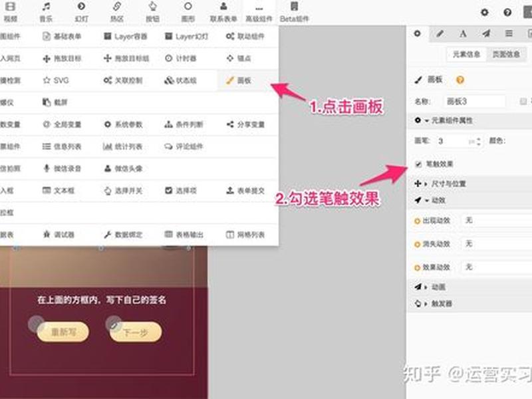Choose the 联动组件 linkage component
Viewport: 532px width, 399px height.
click(245, 37)
